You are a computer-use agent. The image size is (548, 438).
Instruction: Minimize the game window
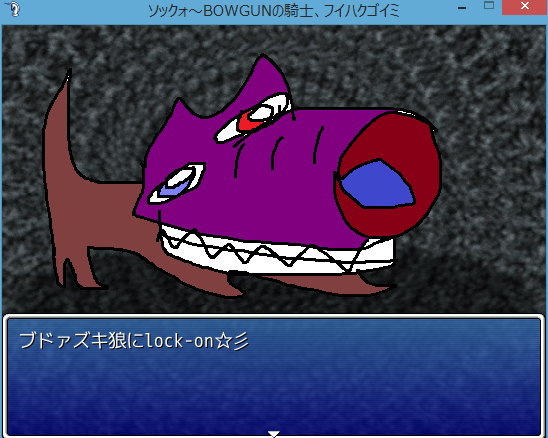click(x=462, y=8)
